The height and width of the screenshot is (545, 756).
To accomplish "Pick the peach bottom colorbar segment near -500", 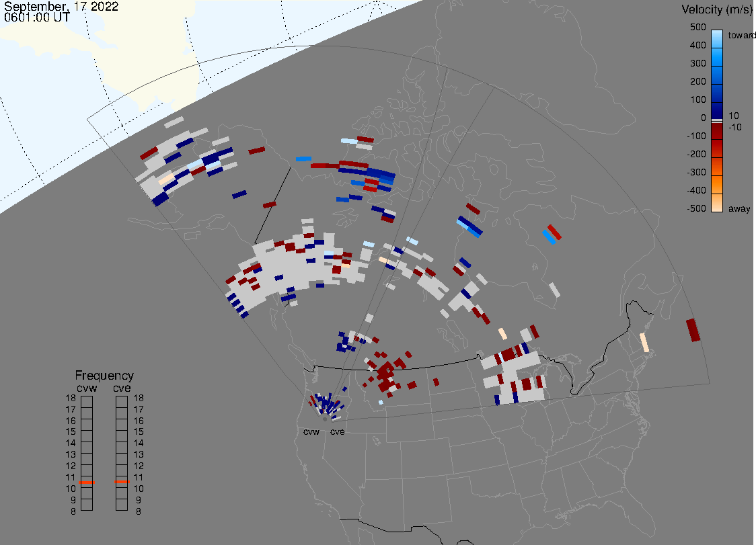I will [x=717, y=203].
